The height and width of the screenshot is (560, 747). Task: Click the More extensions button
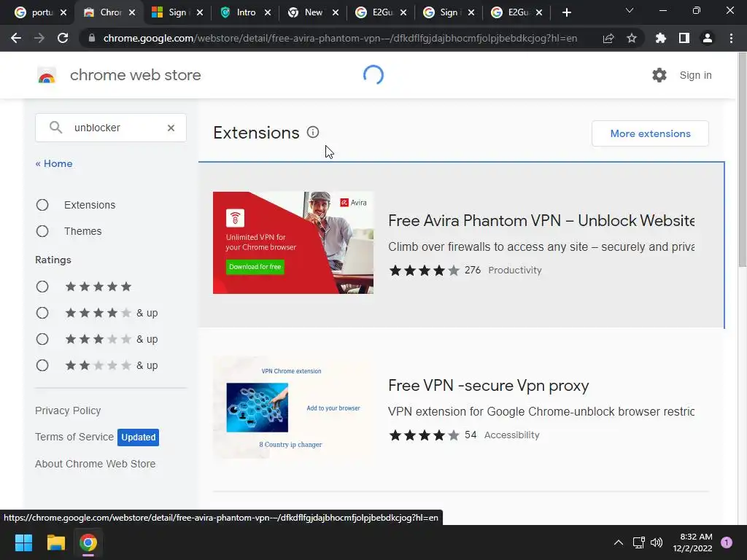click(x=650, y=133)
